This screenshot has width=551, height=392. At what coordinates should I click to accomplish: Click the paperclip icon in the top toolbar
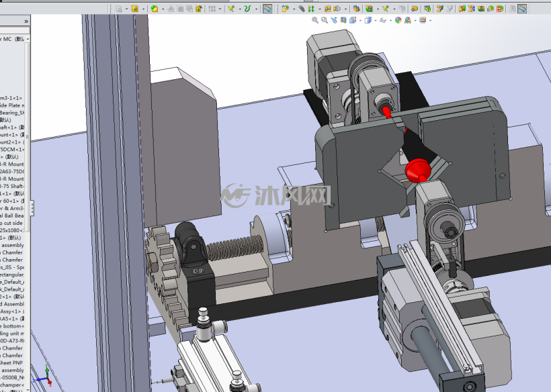pos(302,9)
